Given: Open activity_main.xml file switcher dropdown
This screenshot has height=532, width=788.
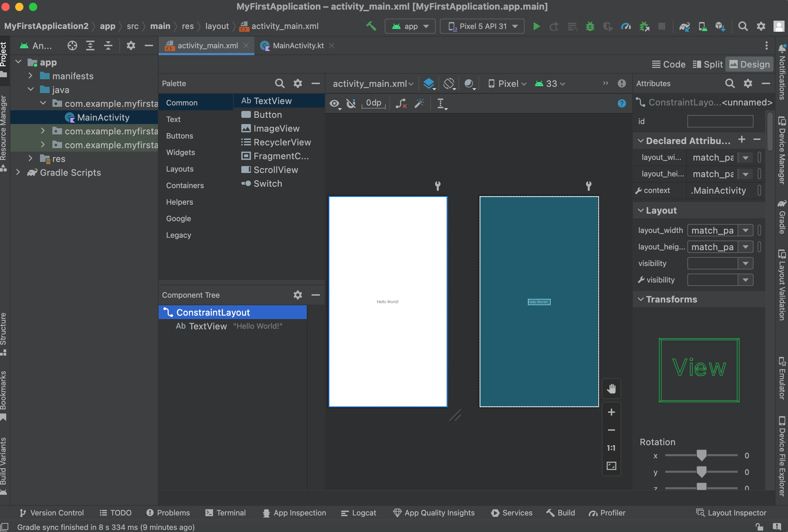Looking at the screenshot, I should click(x=373, y=84).
